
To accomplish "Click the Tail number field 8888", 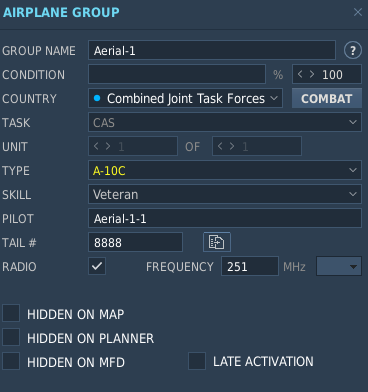I will pyautogui.click(x=135, y=242).
